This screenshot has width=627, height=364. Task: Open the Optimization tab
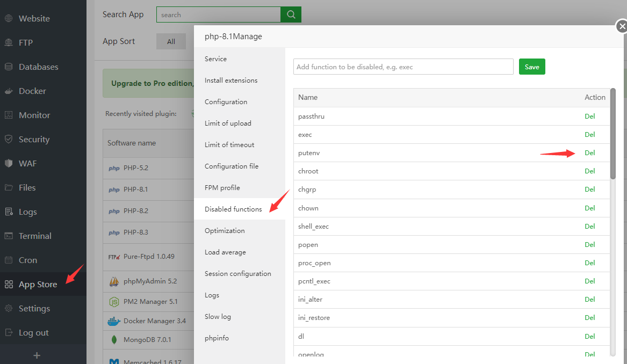coord(240,230)
